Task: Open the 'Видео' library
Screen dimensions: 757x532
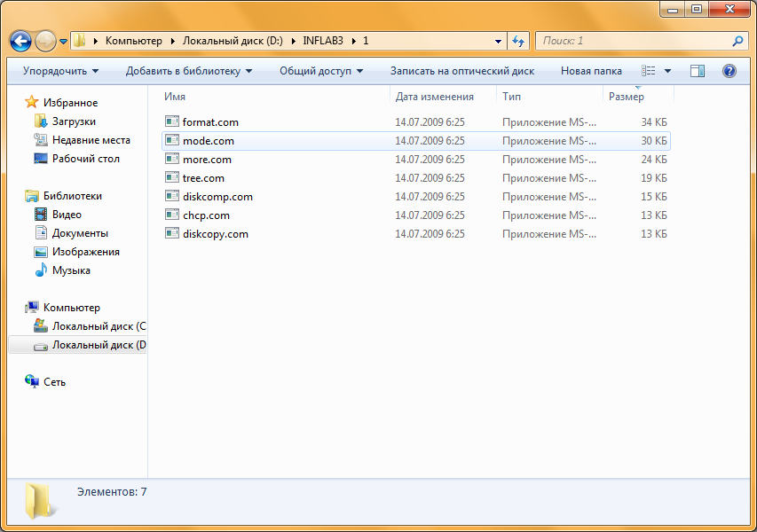Action: click(67, 215)
